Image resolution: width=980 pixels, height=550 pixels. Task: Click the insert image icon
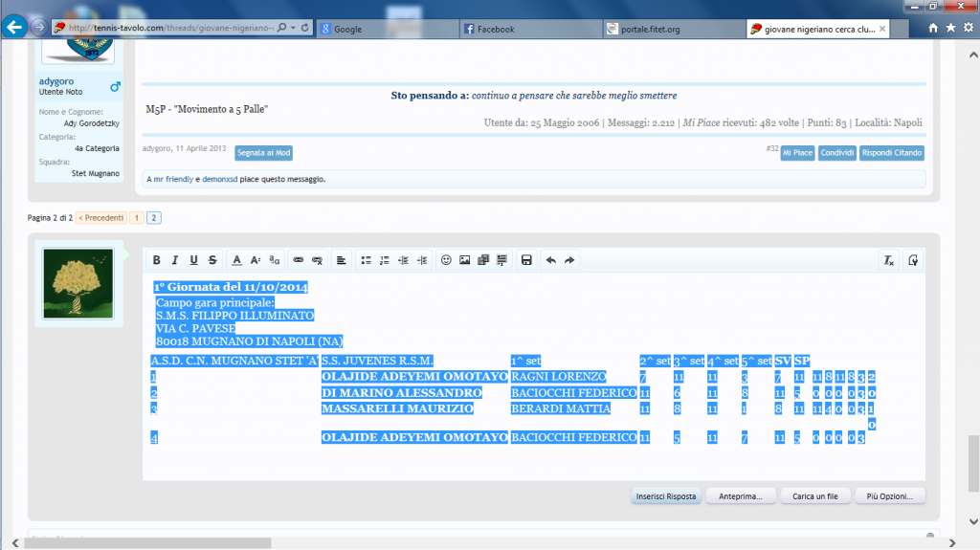click(465, 260)
